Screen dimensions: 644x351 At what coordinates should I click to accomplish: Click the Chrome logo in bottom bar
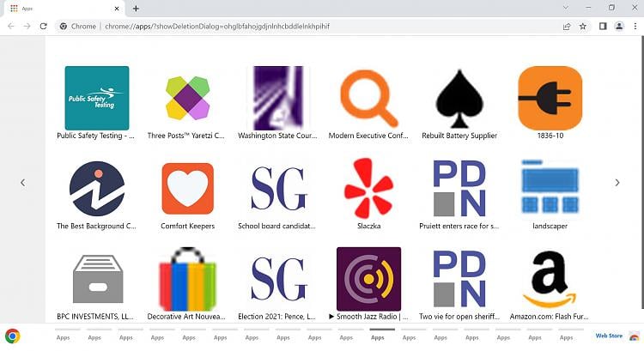(13, 336)
